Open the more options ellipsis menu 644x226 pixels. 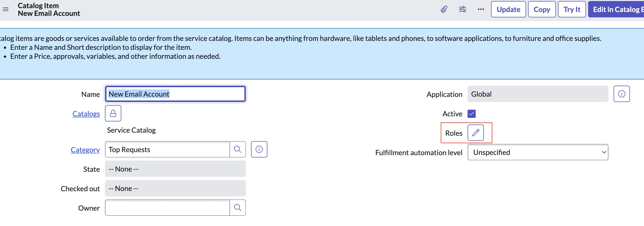[x=481, y=9]
